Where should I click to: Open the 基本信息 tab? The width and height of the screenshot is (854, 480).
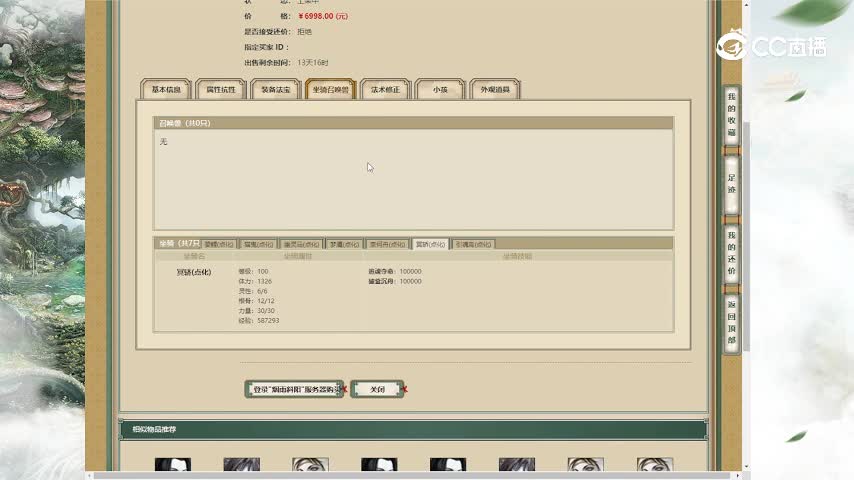click(x=166, y=90)
